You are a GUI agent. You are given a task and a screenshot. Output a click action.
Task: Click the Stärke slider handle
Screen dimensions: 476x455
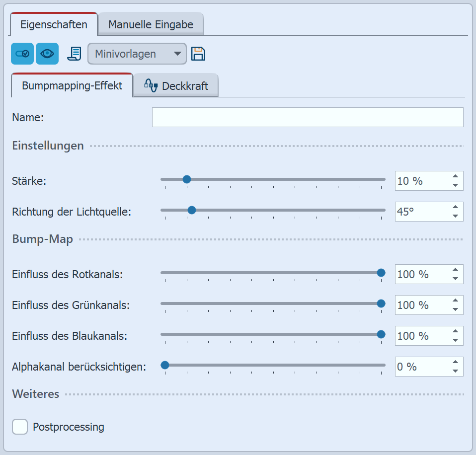point(186,179)
